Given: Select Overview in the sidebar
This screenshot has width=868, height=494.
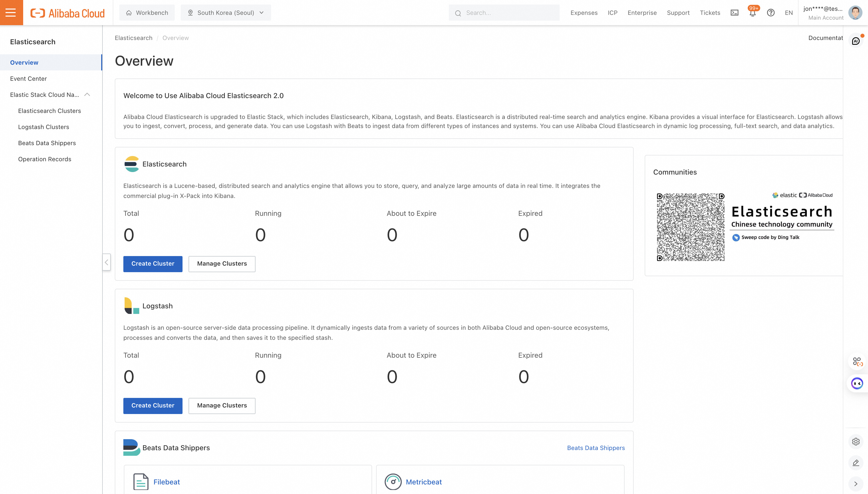Looking at the screenshot, I should (51, 62).
